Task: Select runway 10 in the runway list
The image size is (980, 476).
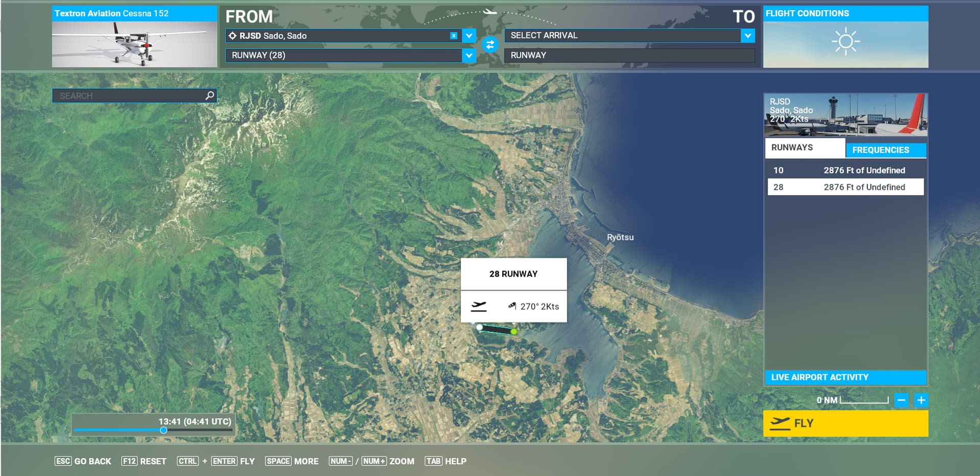Action: click(x=845, y=170)
